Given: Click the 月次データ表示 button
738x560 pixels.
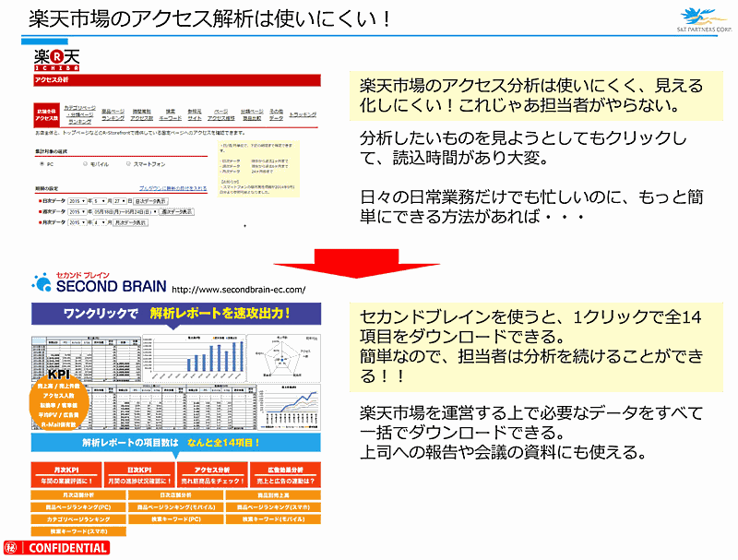Looking at the screenshot, I should (x=131, y=222).
